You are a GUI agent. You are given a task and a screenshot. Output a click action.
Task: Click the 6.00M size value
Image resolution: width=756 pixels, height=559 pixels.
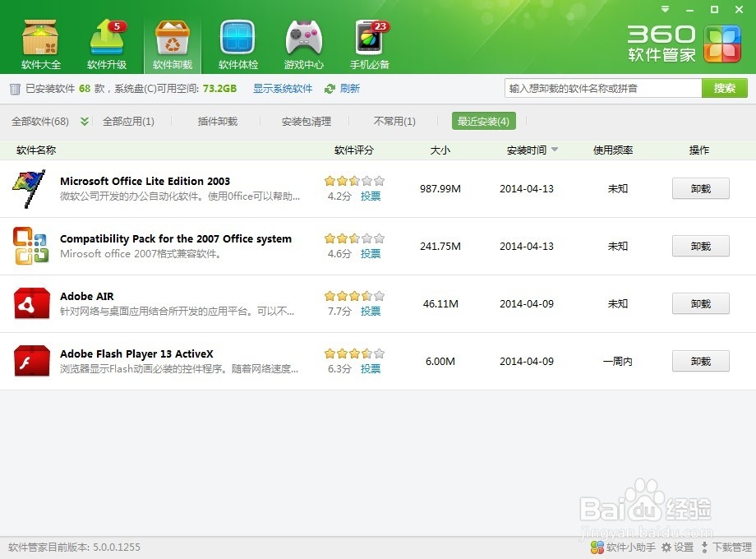click(440, 361)
